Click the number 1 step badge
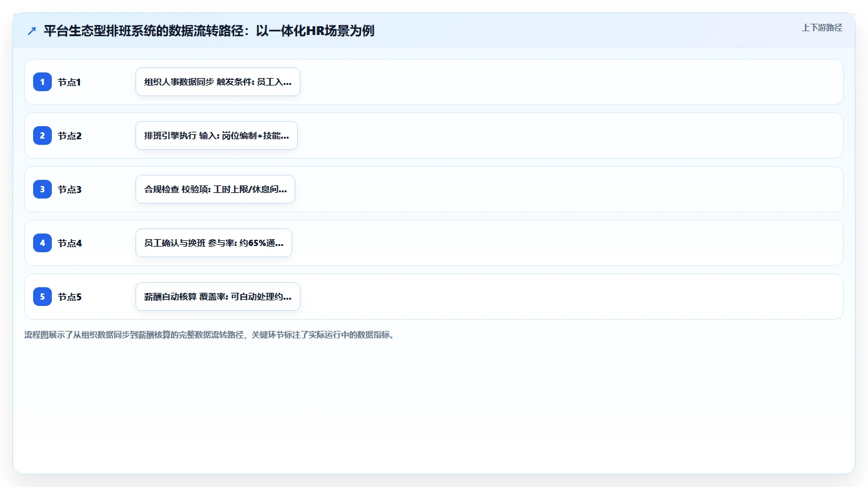This screenshot has height=487, width=868. 42,82
